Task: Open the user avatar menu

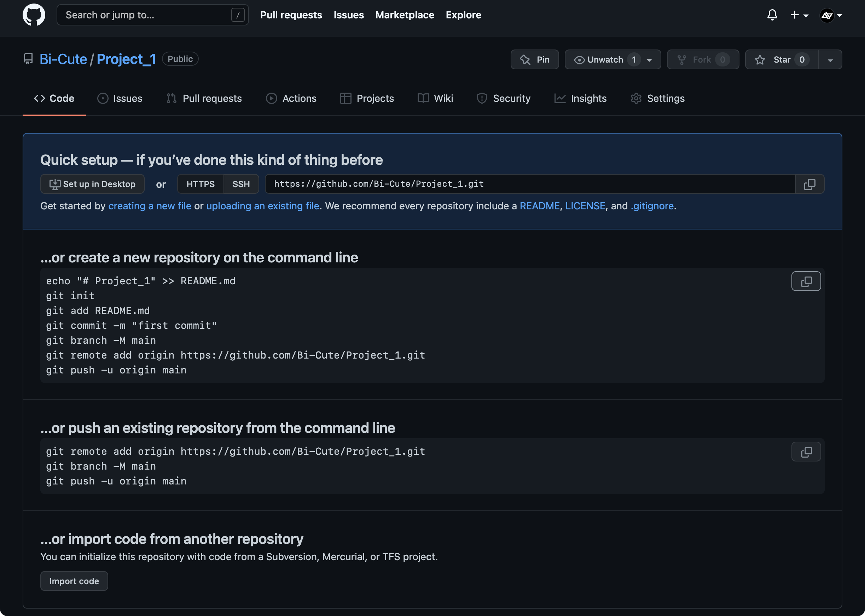Action: click(830, 16)
